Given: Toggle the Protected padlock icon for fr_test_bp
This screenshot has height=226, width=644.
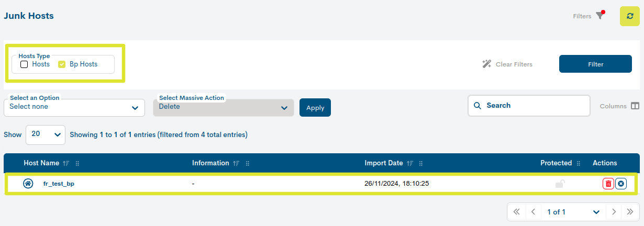Looking at the screenshot, I should 560,184.
